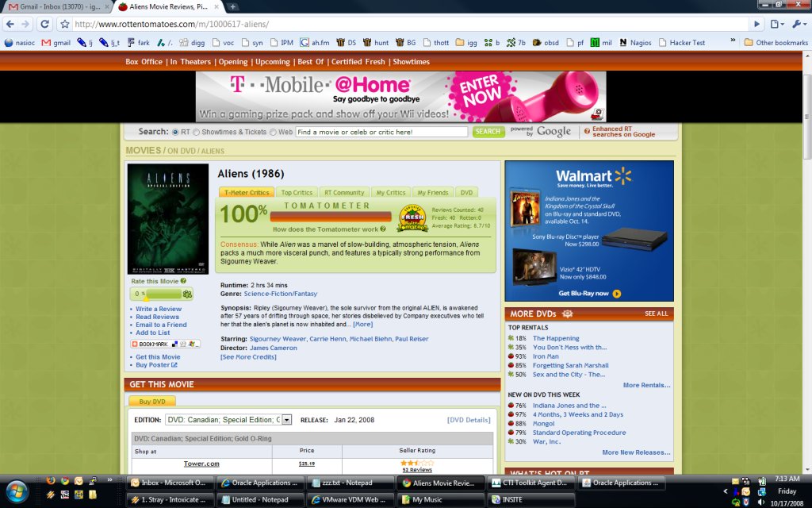The width and height of the screenshot is (812, 508).
Task: Click the James Cameron director link
Action: 274,348
